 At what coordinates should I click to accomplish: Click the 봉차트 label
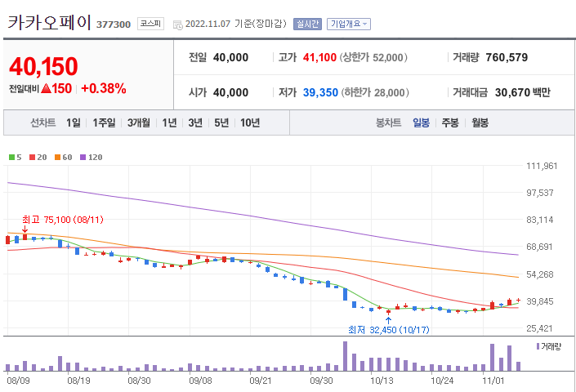click(388, 122)
